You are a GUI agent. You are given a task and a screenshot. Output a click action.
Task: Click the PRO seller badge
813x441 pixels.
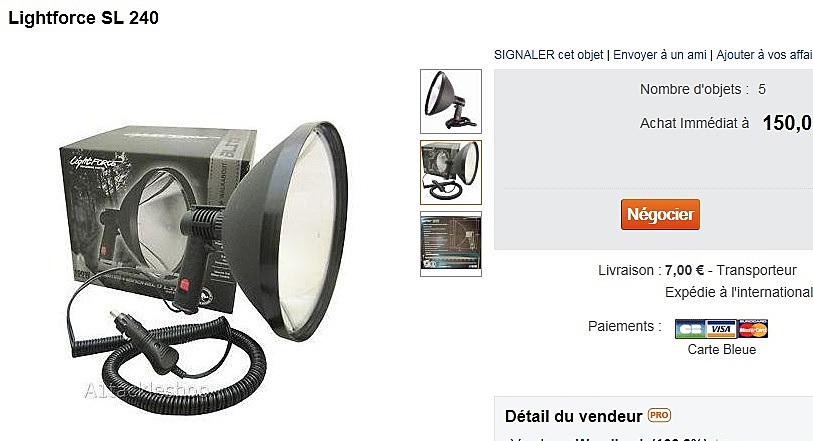pyautogui.click(x=660, y=415)
